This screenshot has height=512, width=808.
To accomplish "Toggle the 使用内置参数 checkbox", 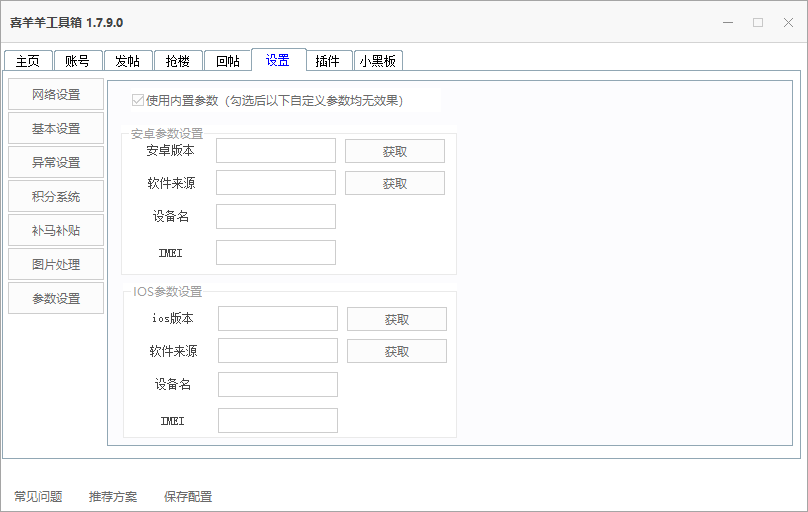I will [138, 100].
